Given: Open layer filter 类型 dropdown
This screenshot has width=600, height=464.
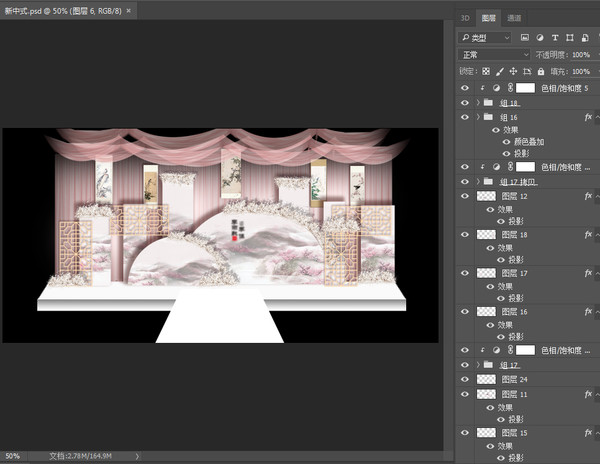Looking at the screenshot, I should pos(484,37).
